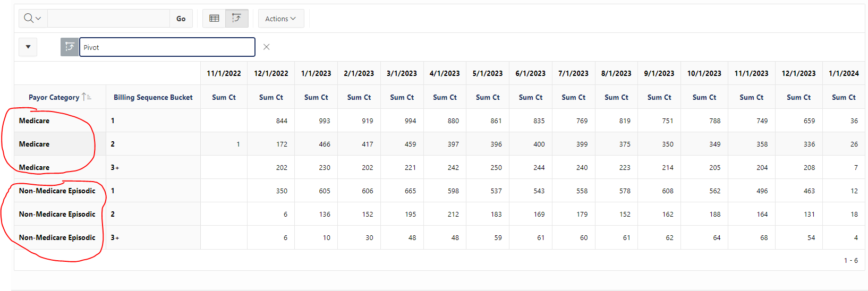
Task: Switch to report grid view icon
Action: 214,19
